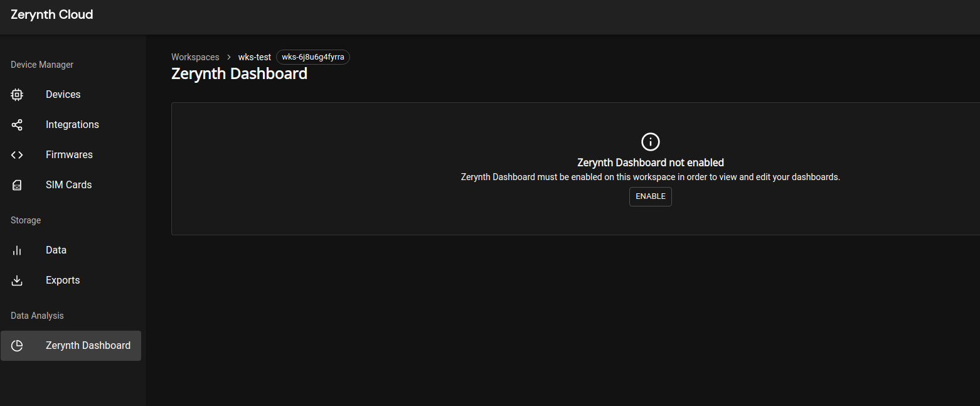Open the Devices menu item

(71, 95)
